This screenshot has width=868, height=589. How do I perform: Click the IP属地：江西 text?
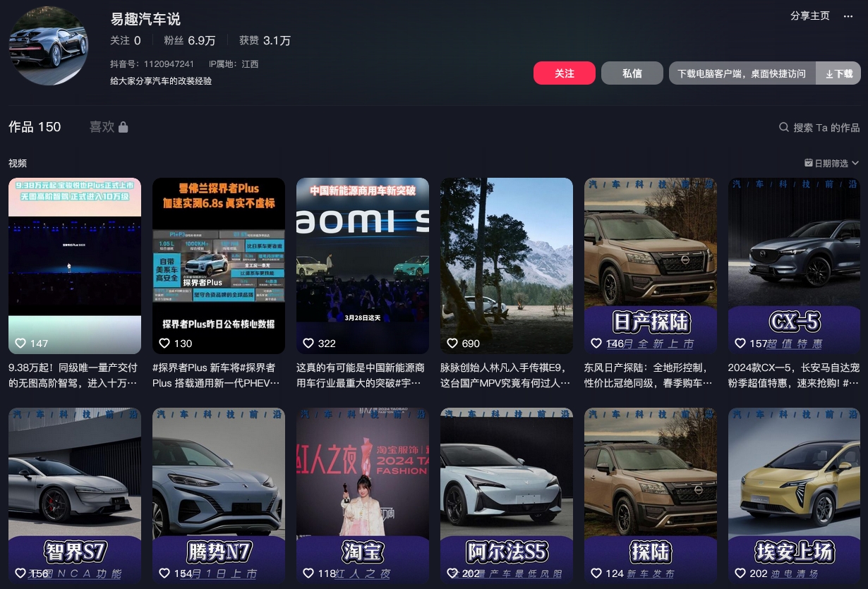pos(234,64)
